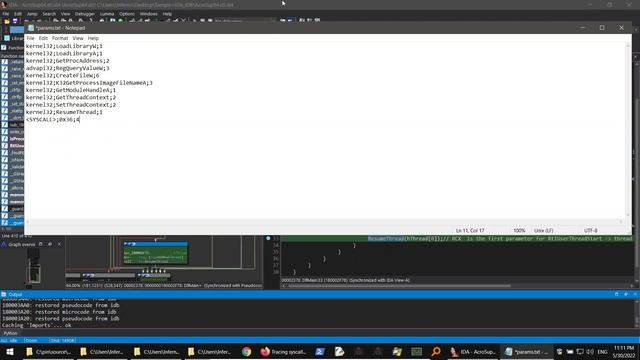This screenshot has height=360, width=640.
Task: Open IDA's Options menu
Action: [x=127, y=14]
